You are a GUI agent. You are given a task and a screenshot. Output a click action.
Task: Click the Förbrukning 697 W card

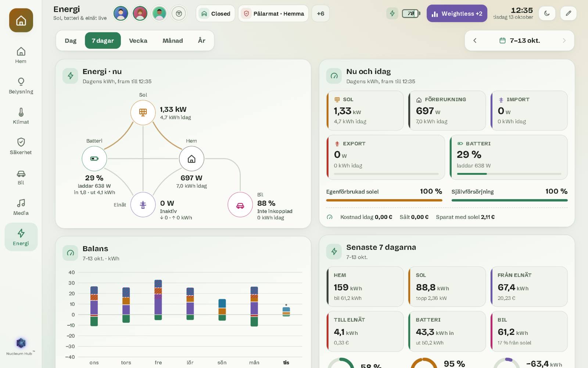(x=447, y=110)
